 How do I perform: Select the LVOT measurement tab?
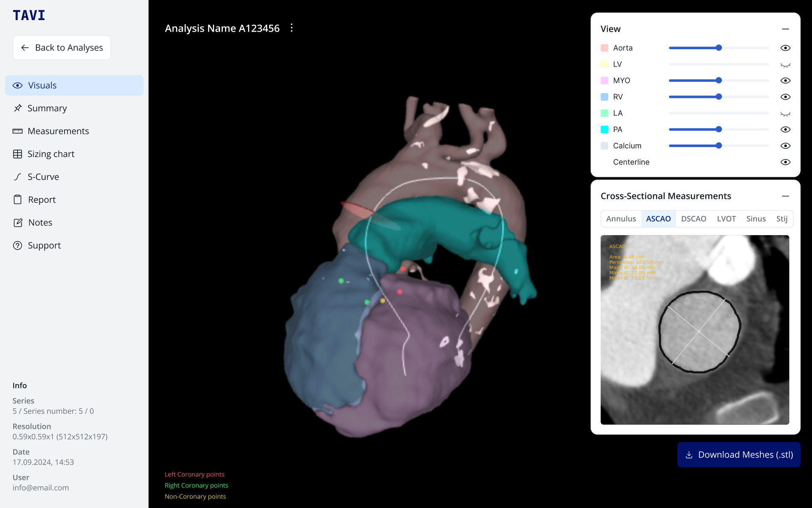tap(726, 219)
